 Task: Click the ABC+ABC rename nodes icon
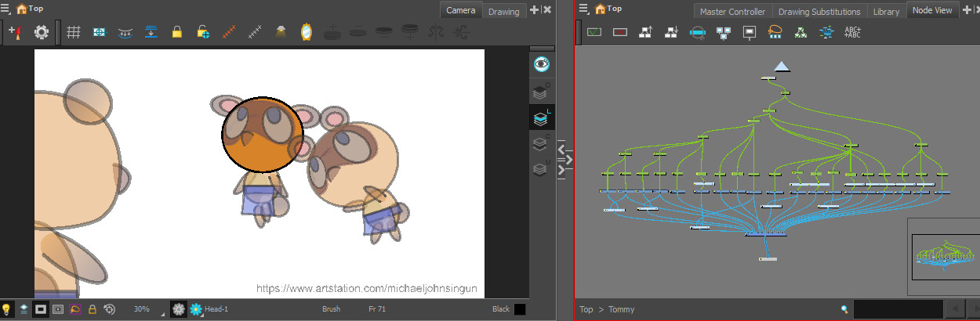(852, 32)
